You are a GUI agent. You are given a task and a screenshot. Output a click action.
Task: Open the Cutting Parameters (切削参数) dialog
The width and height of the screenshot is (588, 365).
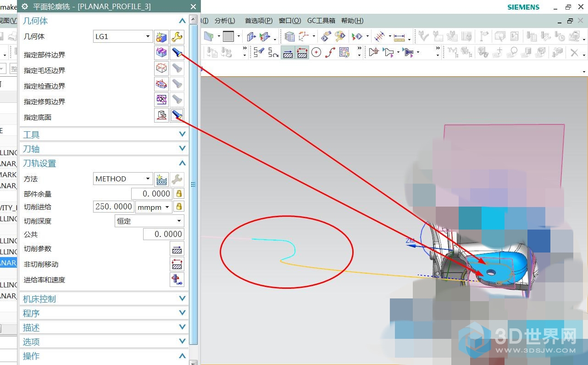(177, 249)
